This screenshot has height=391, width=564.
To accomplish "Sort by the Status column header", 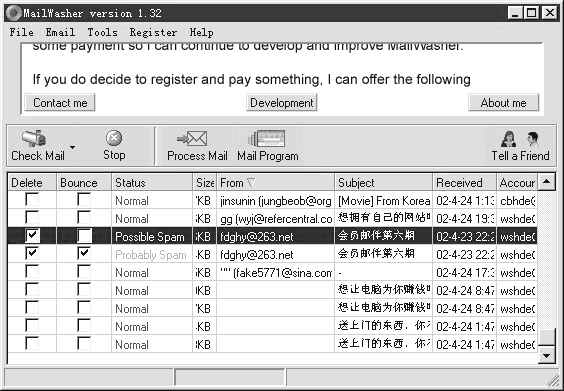I will click(x=152, y=182).
